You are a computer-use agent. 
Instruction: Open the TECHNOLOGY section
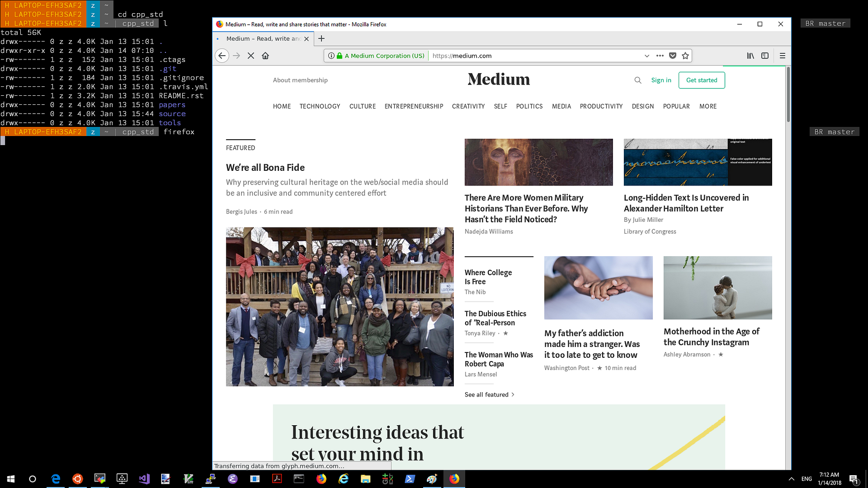coord(320,106)
